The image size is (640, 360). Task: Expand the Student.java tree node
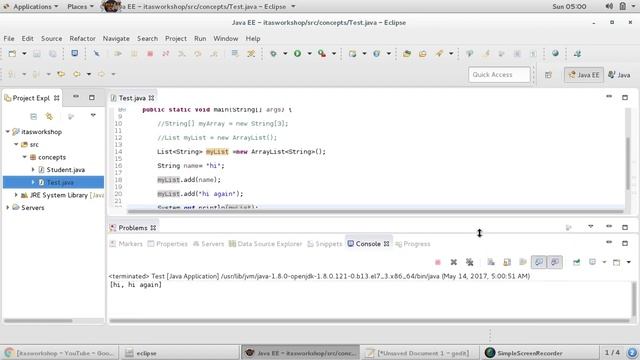click(33, 170)
